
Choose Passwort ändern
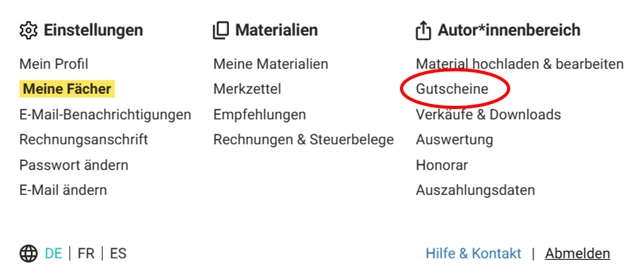pos(74,165)
